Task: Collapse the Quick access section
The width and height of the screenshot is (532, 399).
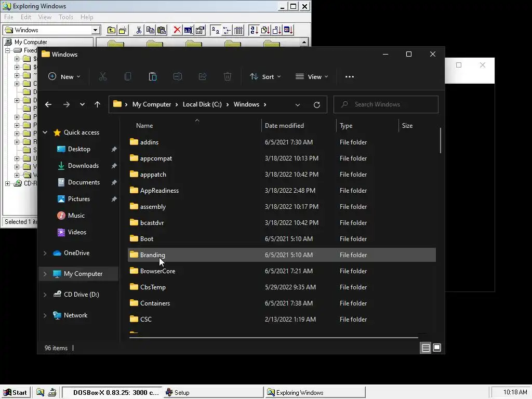Action: click(x=45, y=132)
